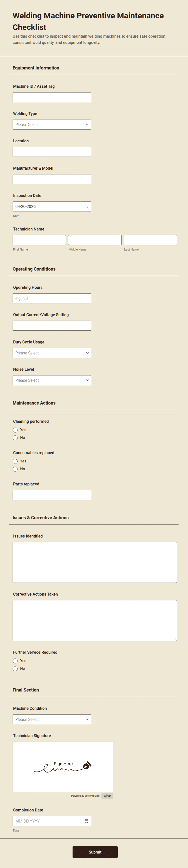Select Yes for Further Service Required
This screenshot has height=868, width=188.
point(15,661)
